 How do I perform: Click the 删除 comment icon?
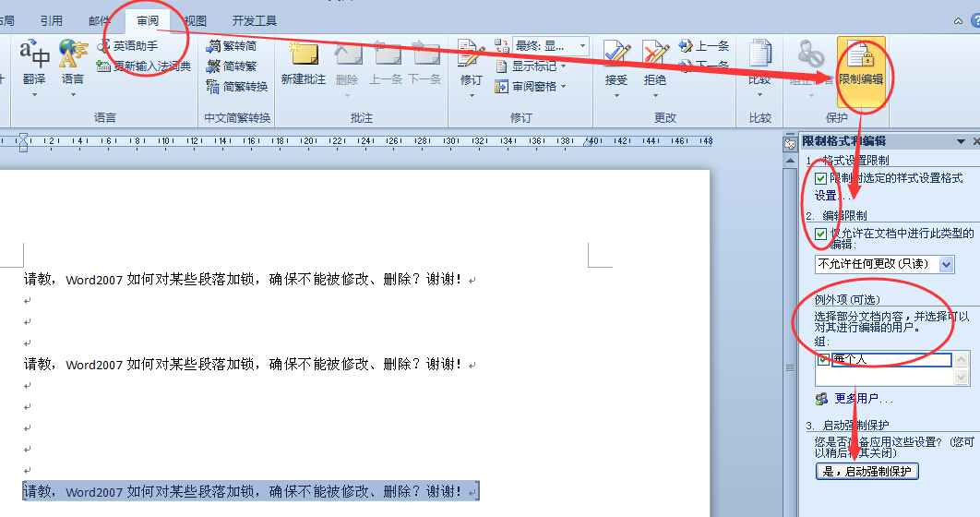[348, 54]
